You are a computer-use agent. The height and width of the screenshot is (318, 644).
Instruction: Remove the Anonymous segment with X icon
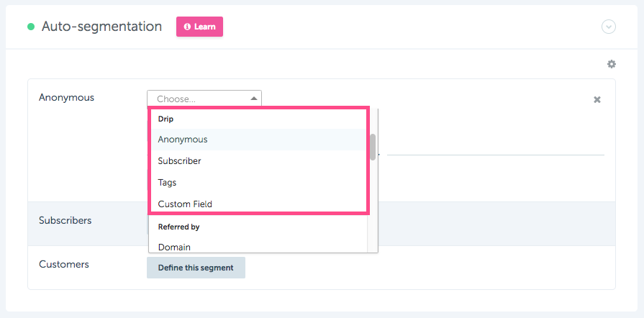[x=597, y=99]
